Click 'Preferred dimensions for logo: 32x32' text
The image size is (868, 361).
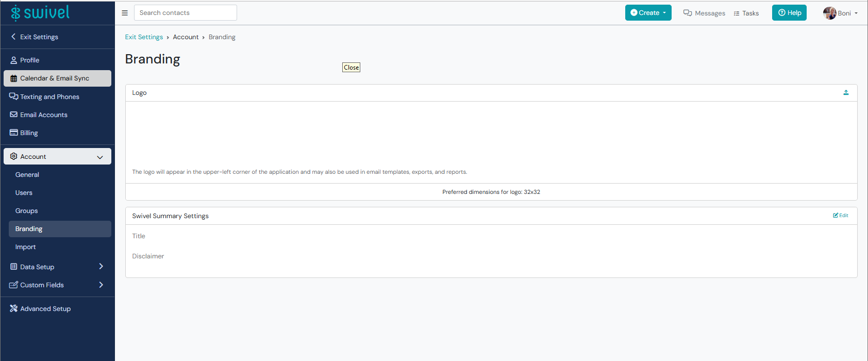click(491, 192)
